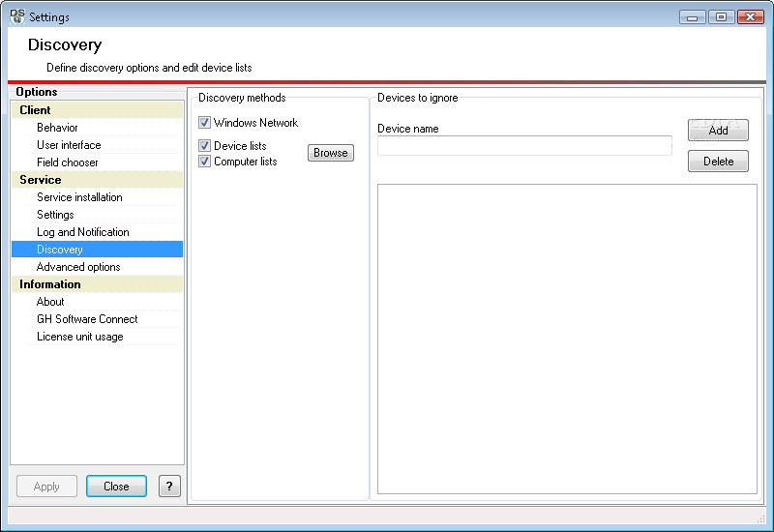Click the Service category header
Viewport: 774px width, 532px height.
tap(98, 180)
